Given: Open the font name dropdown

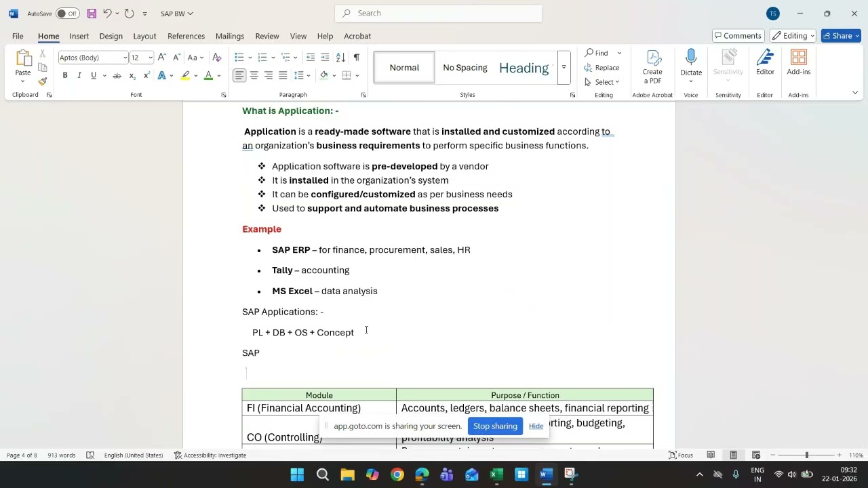Looking at the screenshot, I should (125, 58).
